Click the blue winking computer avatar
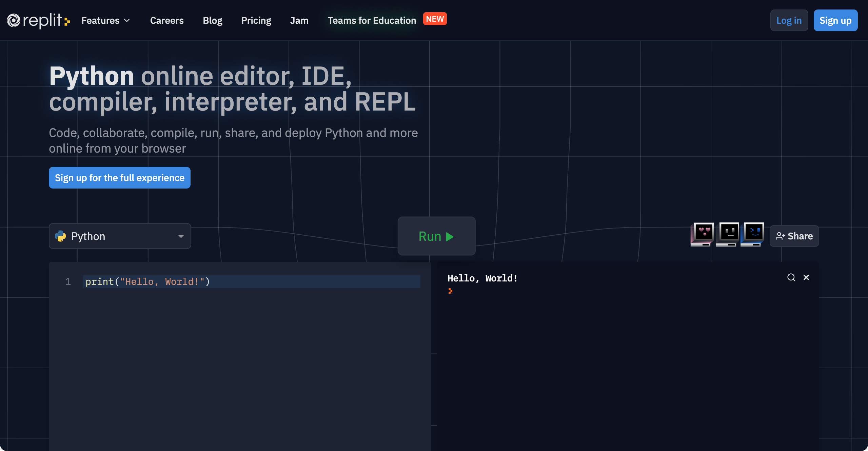 pos(753,234)
